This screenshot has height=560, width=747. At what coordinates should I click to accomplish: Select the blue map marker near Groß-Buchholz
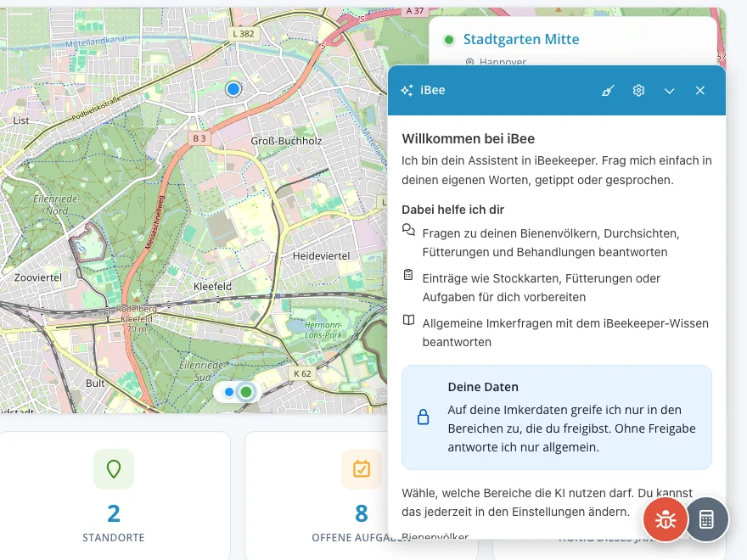click(x=233, y=89)
